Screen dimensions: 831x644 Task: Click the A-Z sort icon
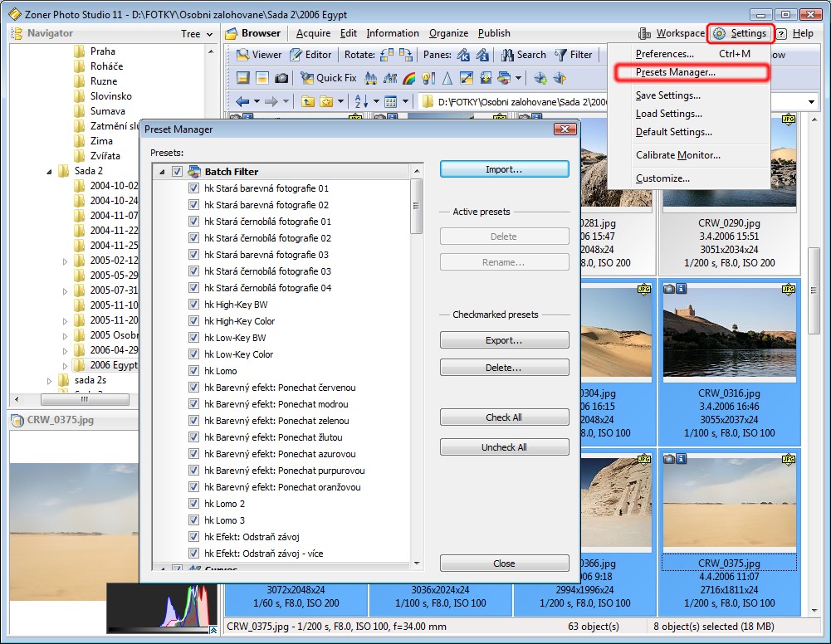tap(361, 101)
